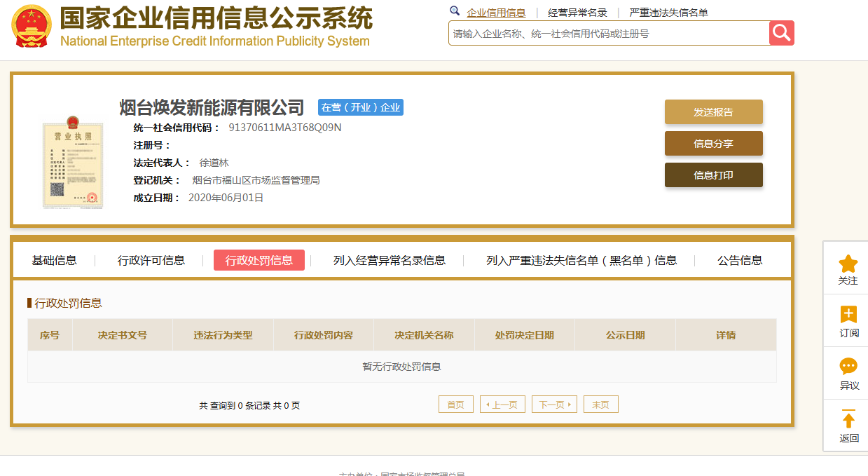Viewport: 868px width, 476px height.
Task: Click the 违法行为类型 column header
Action: pos(223,335)
